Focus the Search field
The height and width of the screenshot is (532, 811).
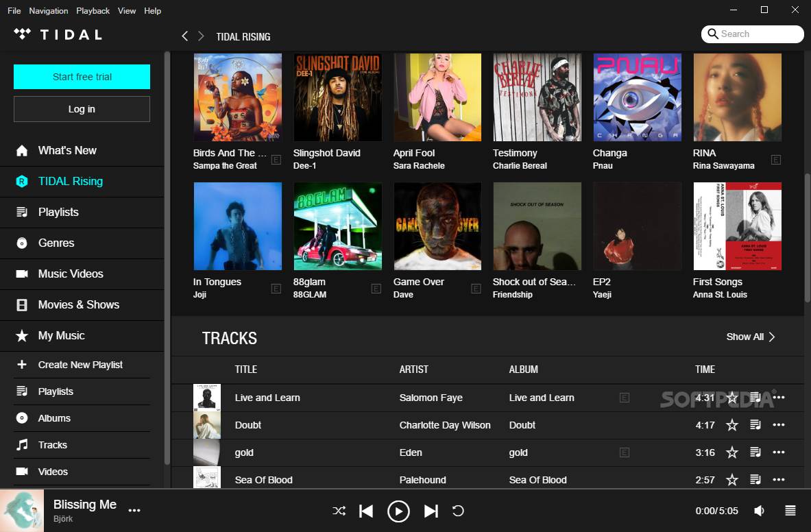(753, 34)
